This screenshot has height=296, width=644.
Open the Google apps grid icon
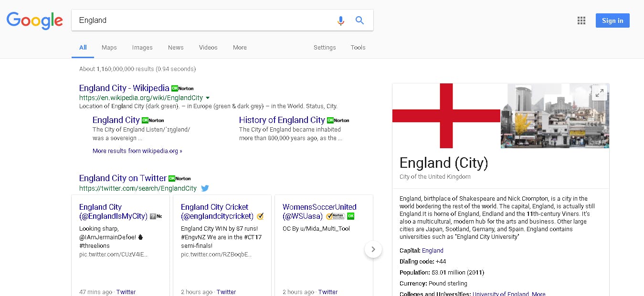581,20
